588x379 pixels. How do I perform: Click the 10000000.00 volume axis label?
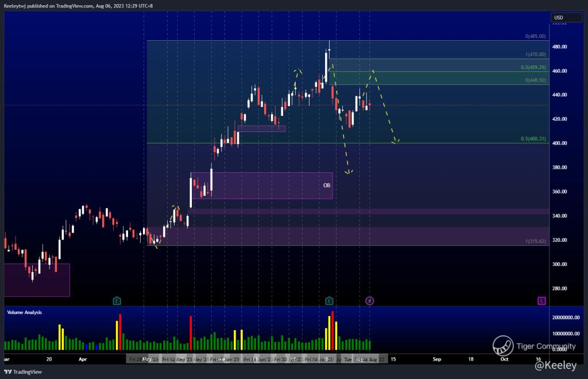566,334
